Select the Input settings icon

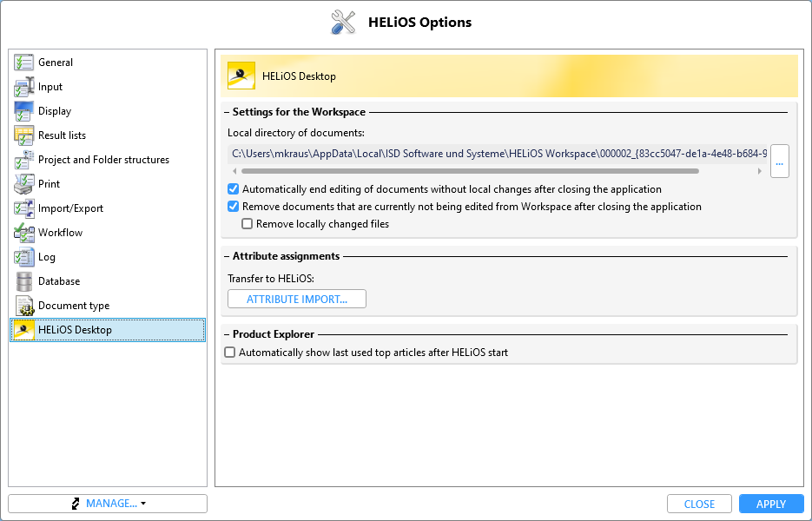[23, 87]
